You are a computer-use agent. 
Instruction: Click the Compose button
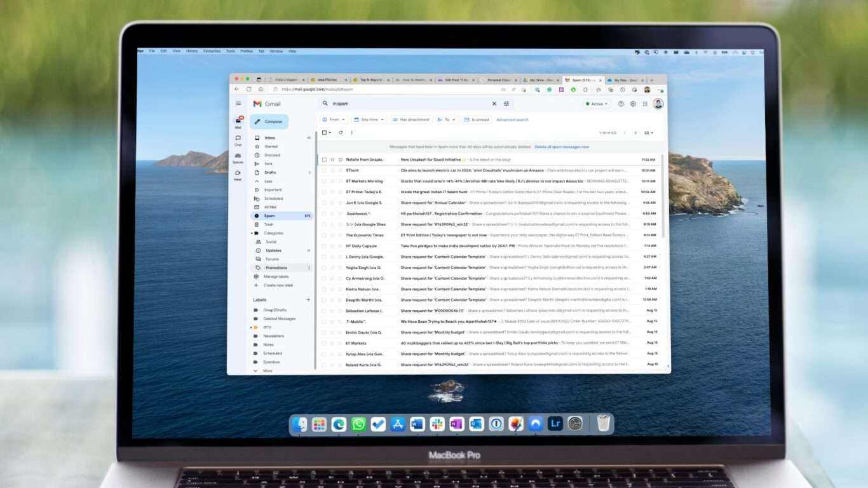click(x=269, y=121)
